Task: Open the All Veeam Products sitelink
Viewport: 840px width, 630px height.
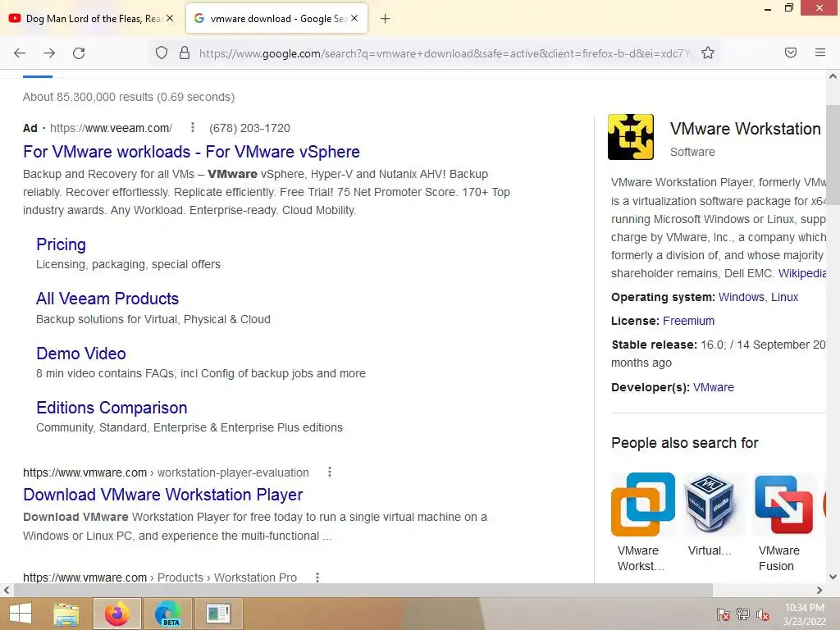Action: point(107,299)
